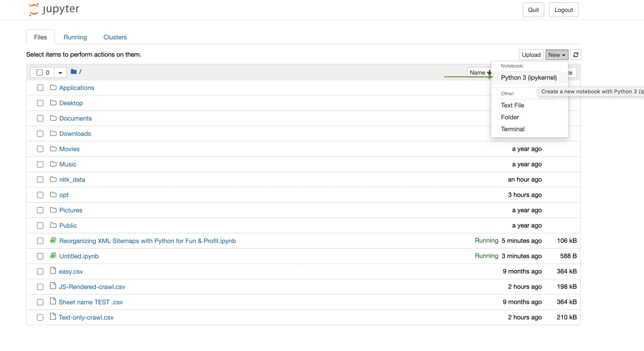Click the Pictures folder icon

coord(53,210)
